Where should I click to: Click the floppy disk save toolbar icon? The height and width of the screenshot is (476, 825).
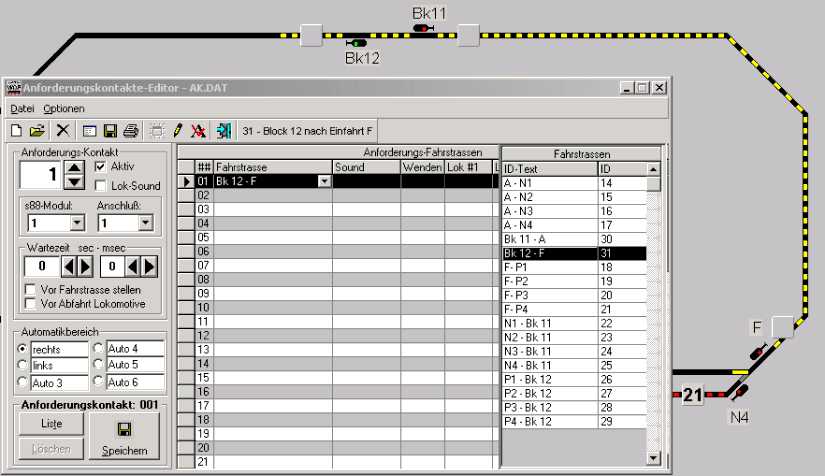(x=110, y=130)
